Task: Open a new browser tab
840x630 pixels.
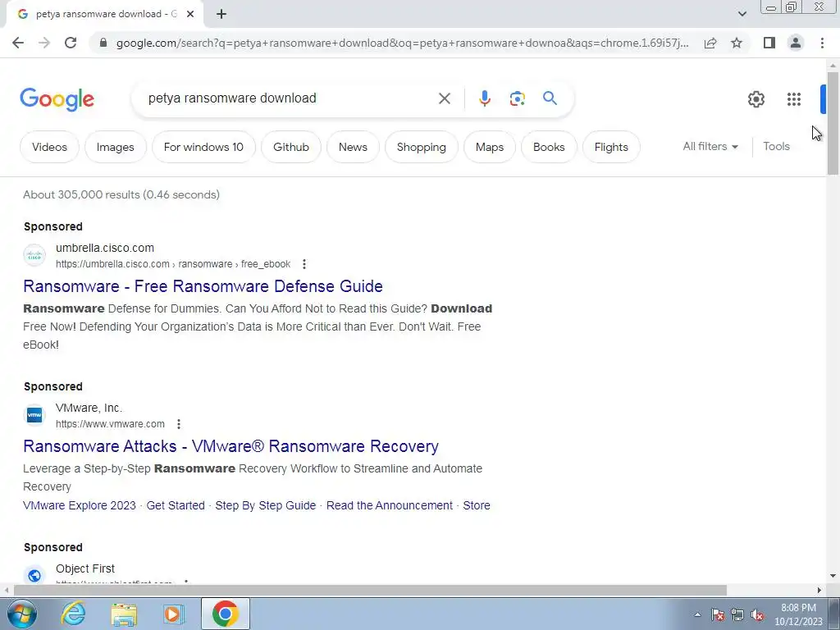Action: click(221, 15)
